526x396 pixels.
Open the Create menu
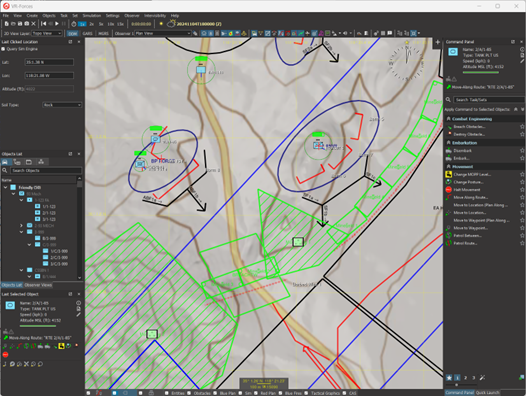(x=32, y=15)
